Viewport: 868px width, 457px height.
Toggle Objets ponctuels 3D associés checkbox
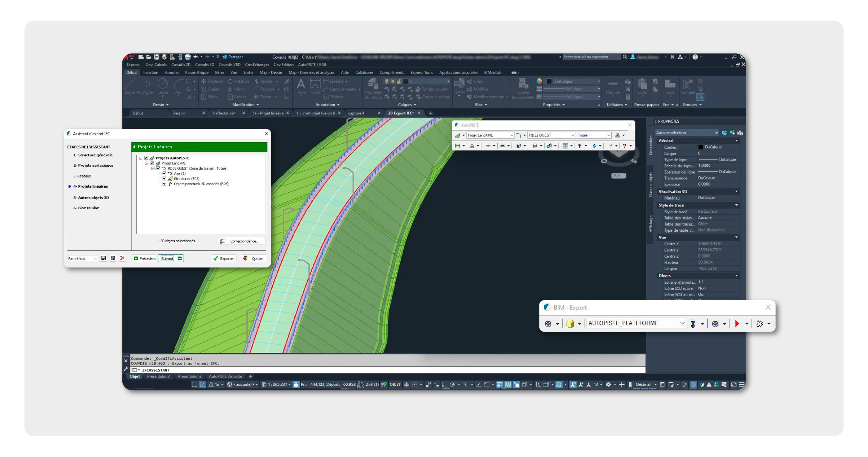coord(164,184)
